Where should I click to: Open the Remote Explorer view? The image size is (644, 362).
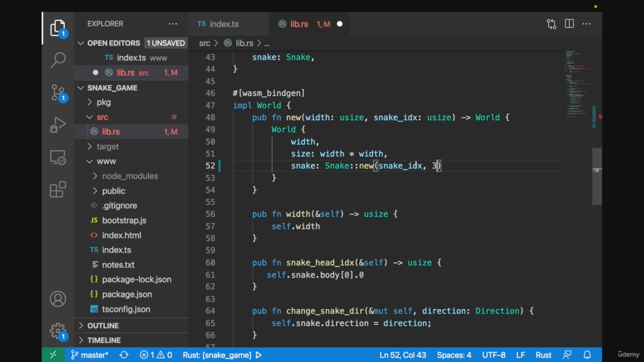click(x=58, y=158)
